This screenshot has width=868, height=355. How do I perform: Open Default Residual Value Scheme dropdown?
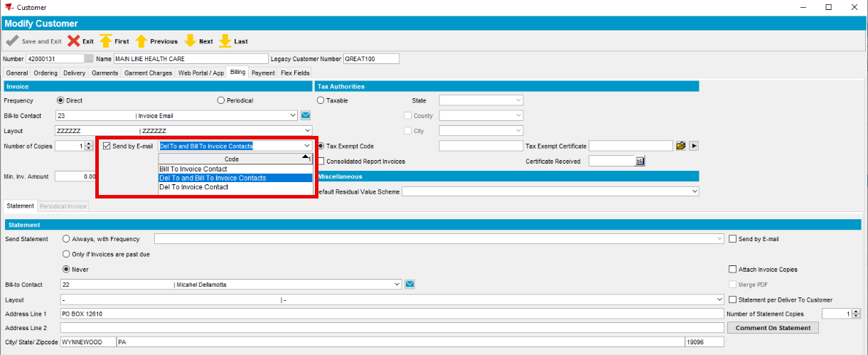tap(695, 191)
